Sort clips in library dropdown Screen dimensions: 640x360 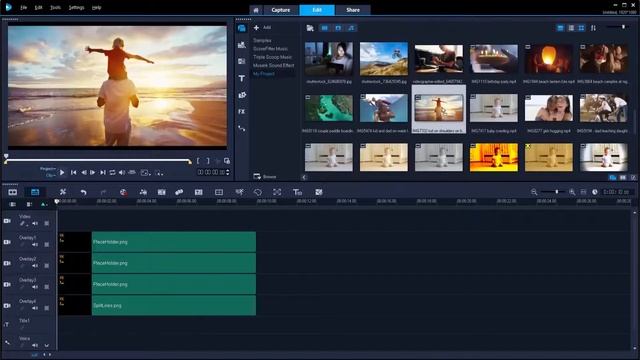tap(593, 28)
